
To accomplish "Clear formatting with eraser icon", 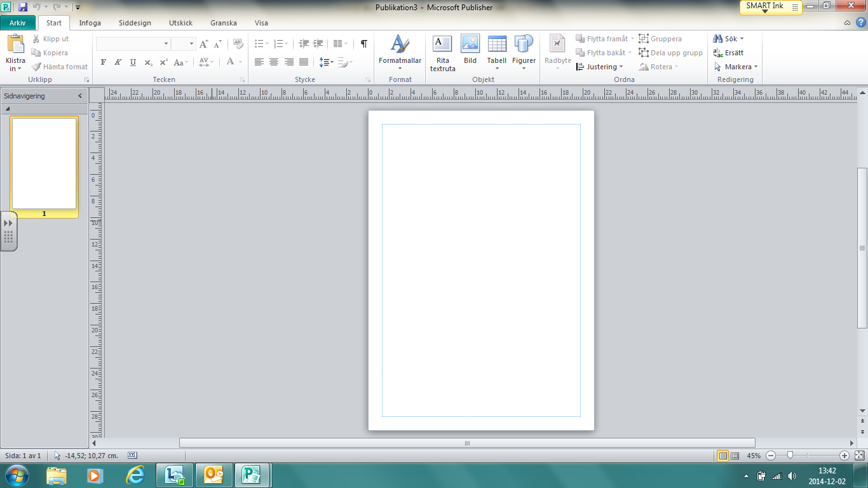I will (x=238, y=44).
